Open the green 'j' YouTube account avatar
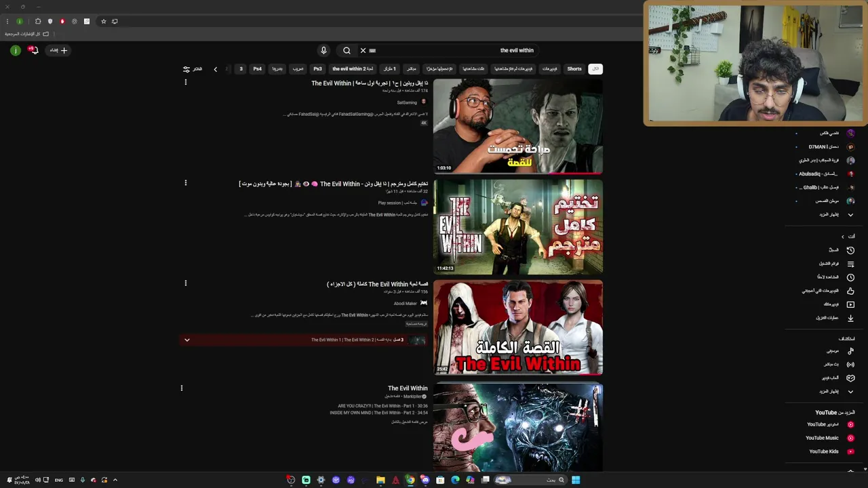The height and width of the screenshot is (488, 868). tap(15, 50)
